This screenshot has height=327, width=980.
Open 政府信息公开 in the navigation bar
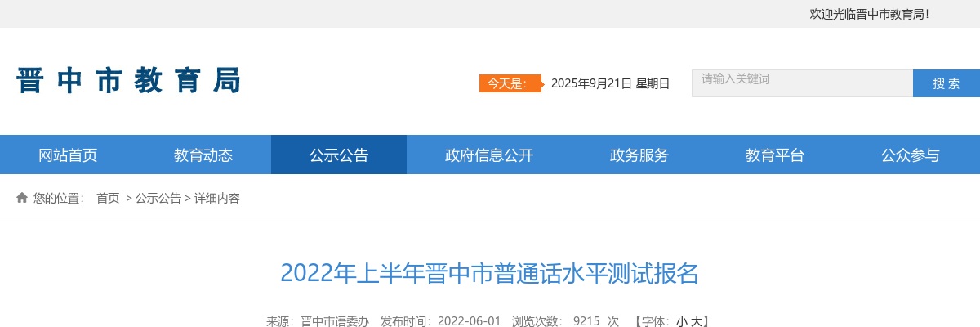coord(489,155)
